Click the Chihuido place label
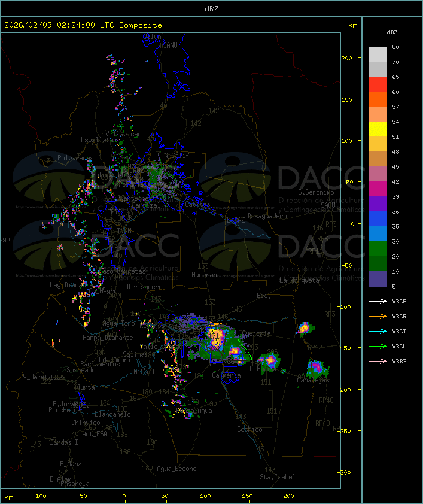 point(86,423)
